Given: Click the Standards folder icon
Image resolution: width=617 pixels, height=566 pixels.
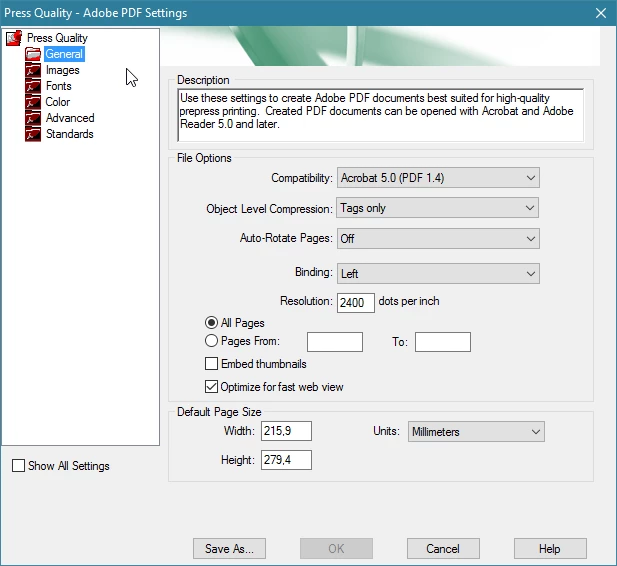Looking at the screenshot, I should [33, 134].
